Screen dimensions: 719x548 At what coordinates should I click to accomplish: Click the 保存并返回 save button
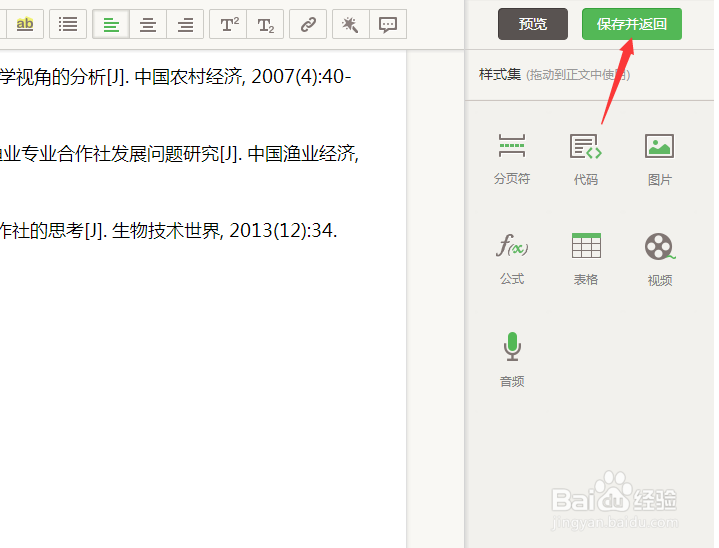pos(632,24)
